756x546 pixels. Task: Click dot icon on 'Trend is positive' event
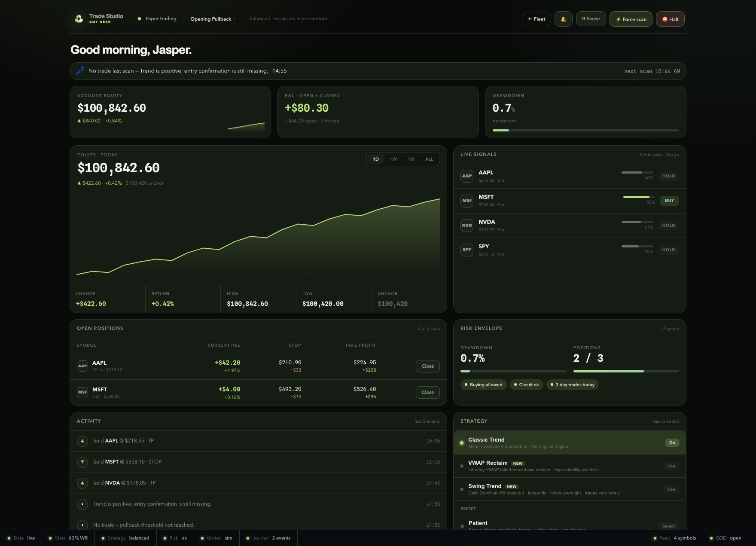click(82, 504)
